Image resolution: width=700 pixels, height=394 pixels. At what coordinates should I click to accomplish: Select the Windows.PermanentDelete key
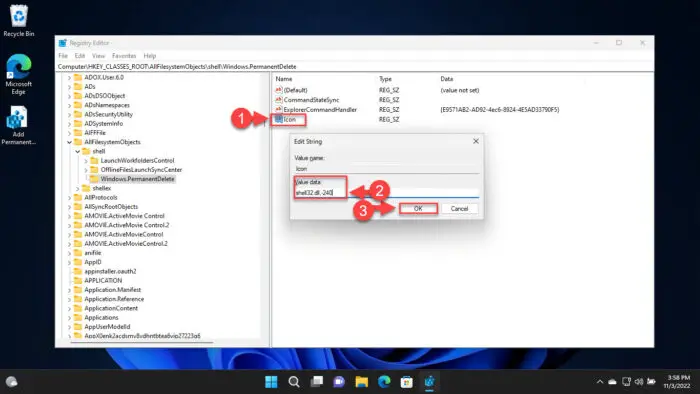tap(137, 179)
